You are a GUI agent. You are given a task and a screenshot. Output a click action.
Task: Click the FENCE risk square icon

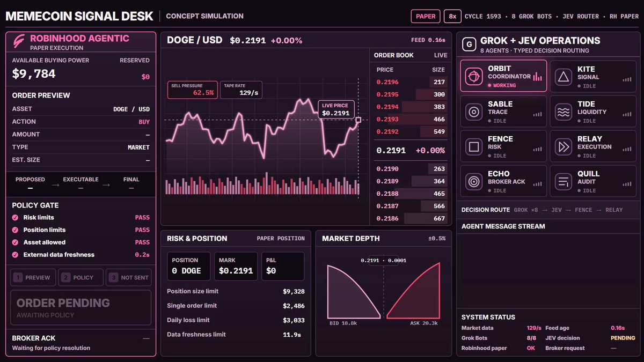pos(474,147)
